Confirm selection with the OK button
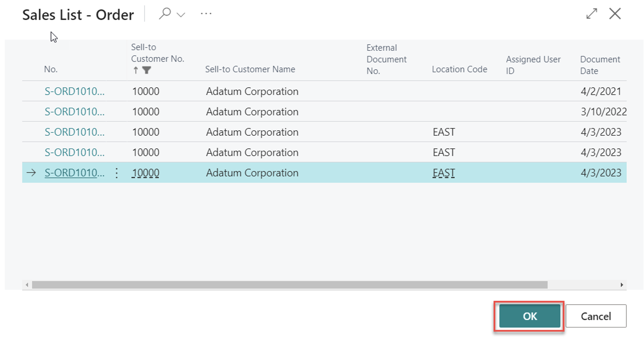Image resolution: width=644 pixels, height=340 pixels. point(529,316)
